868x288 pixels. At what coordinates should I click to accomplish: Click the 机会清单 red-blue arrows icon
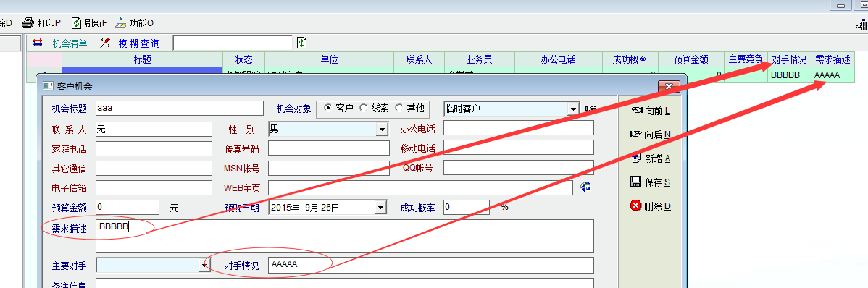click(x=37, y=43)
